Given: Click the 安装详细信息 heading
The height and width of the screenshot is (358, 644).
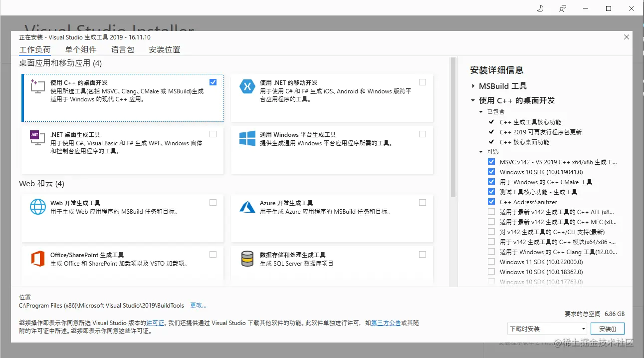Looking at the screenshot, I should 497,70.
